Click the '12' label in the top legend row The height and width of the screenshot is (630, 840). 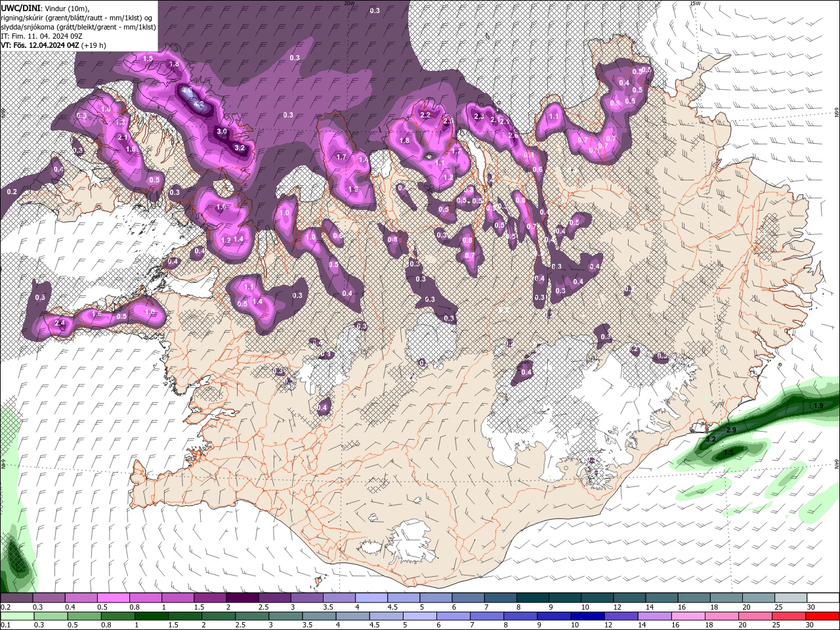(x=616, y=607)
